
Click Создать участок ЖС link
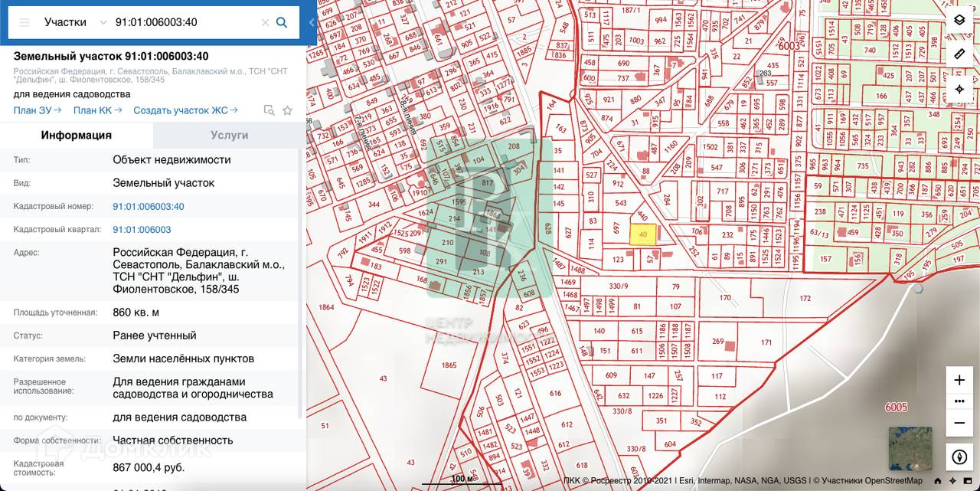(x=185, y=110)
